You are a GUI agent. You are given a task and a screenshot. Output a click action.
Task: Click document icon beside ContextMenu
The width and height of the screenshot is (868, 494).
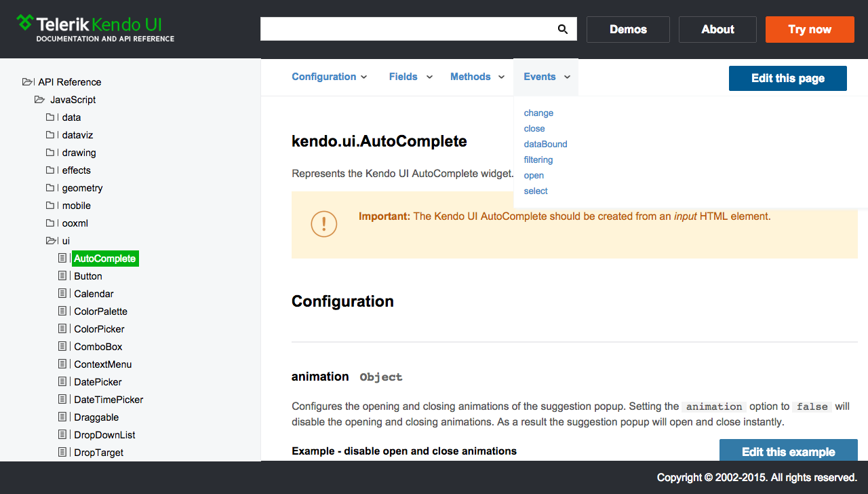62,364
